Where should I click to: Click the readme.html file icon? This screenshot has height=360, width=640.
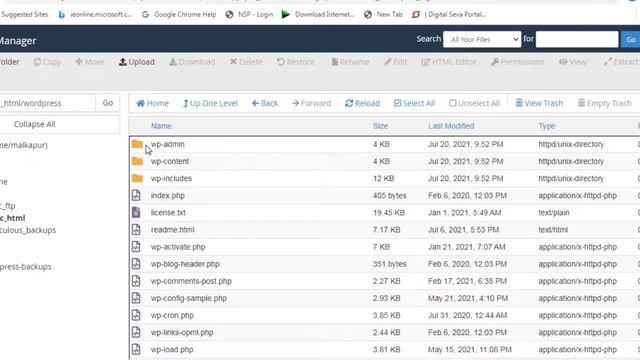pos(136,230)
